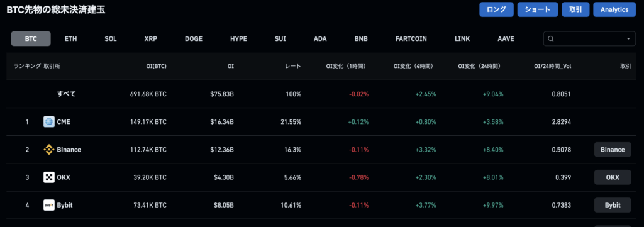Click the Binance logo icon in row 2
Screen dimensions: 644x227
[x=49, y=150]
